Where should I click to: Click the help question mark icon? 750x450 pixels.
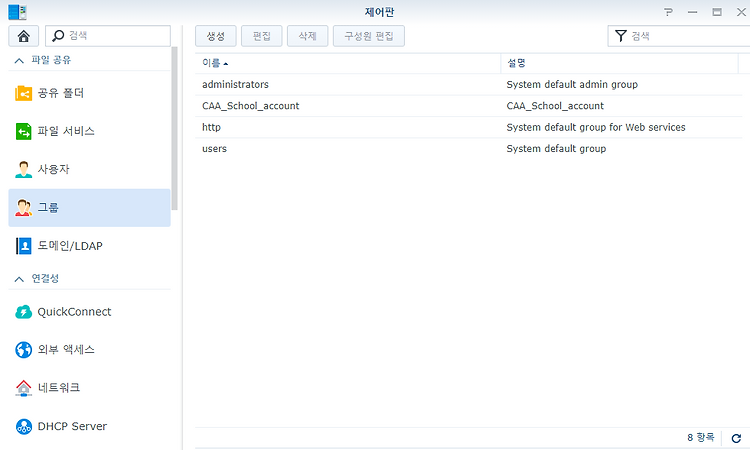[x=668, y=12]
